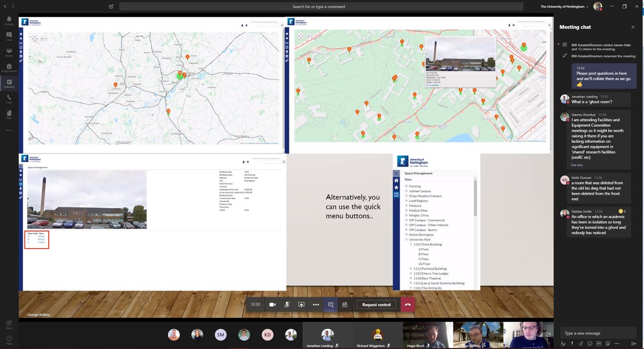Expand the 1111(Portland Building) node
The height and width of the screenshot is (349, 644).
click(411, 268)
